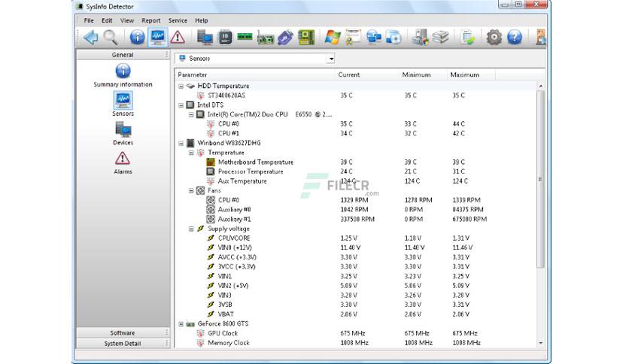Image resolution: width=629 pixels, height=364 pixels.
Task: Collapse the Intel Core 2 Duo CPU node
Action: click(x=191, y=114)
